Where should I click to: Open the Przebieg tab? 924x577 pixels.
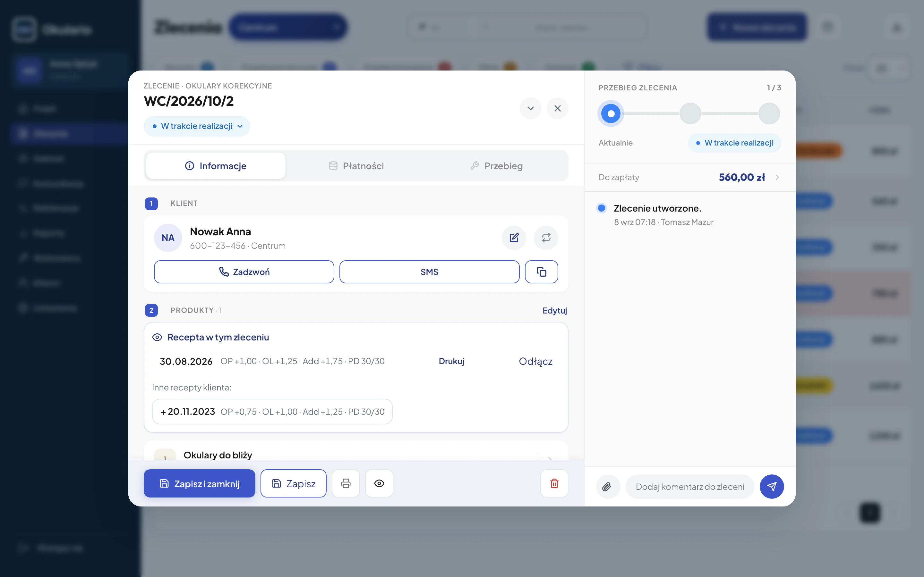point(496,166)
